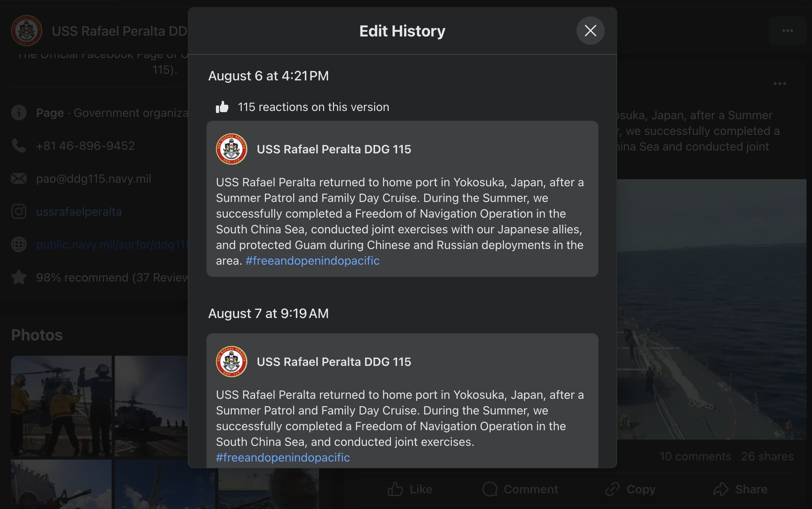Like the post
The width and height of the screenshot is (812, 509).
[410, 489]
